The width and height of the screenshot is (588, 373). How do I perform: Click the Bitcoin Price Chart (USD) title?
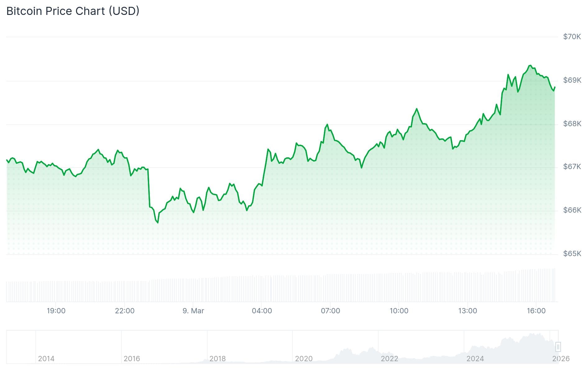click(73, 11)
